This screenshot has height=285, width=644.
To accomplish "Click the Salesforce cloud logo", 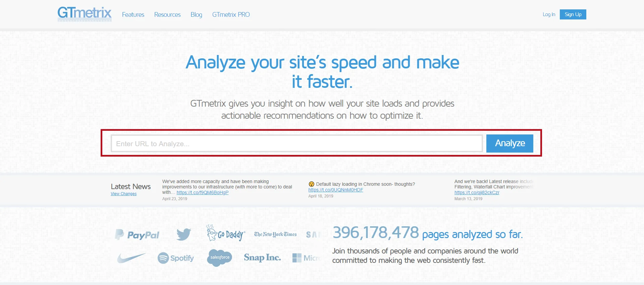I will coord(220,258).
